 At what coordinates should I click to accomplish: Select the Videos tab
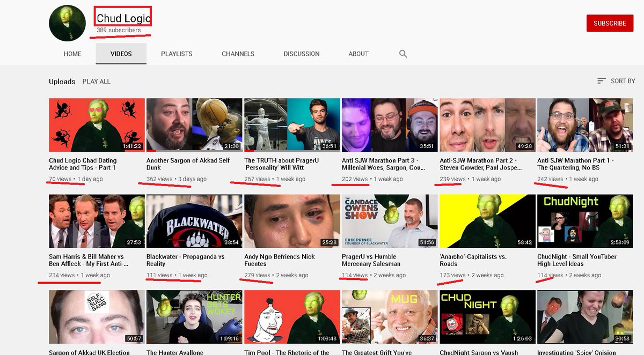(121, 54)
